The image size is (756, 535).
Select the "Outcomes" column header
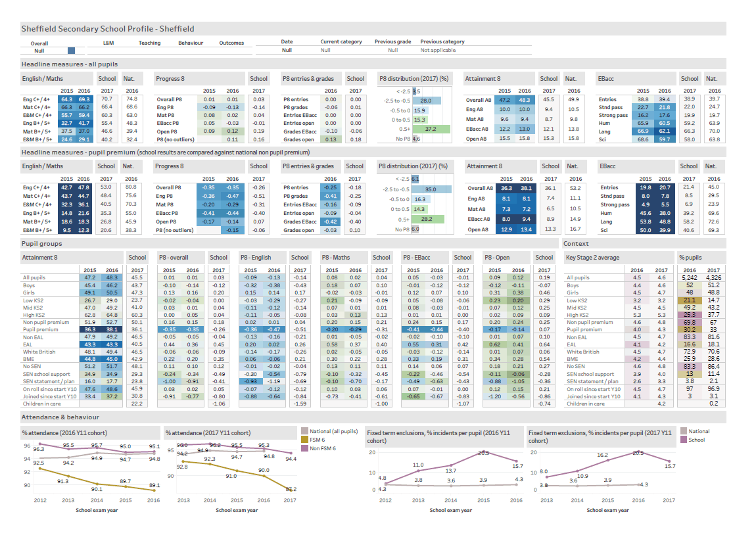click(231, 43)
